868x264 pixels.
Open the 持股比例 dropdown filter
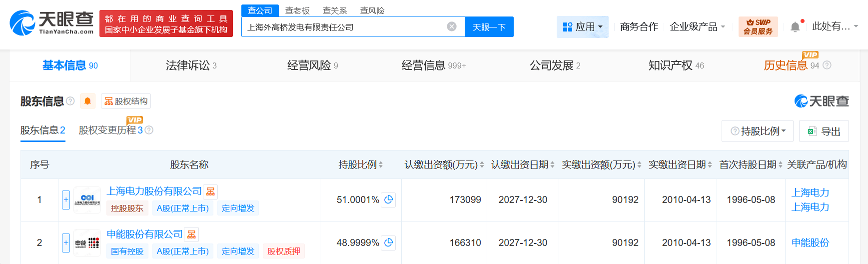pos(757,131)
